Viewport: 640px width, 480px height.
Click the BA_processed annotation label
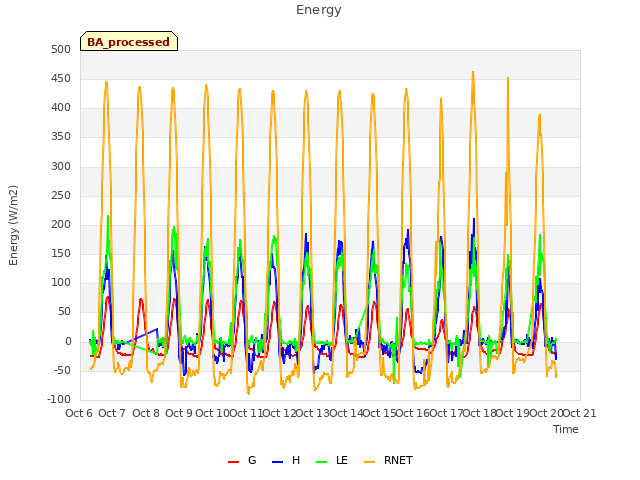(x=129, y=42)
